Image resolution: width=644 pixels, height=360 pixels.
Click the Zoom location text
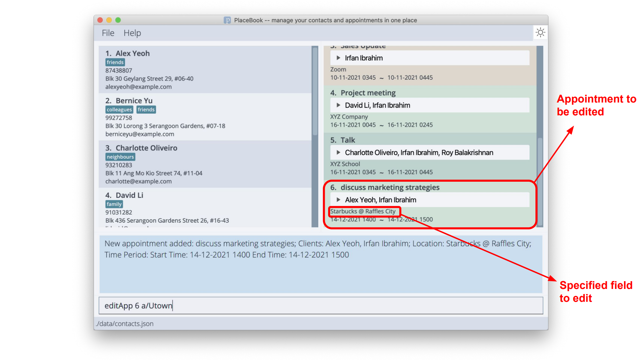point(338,69)
